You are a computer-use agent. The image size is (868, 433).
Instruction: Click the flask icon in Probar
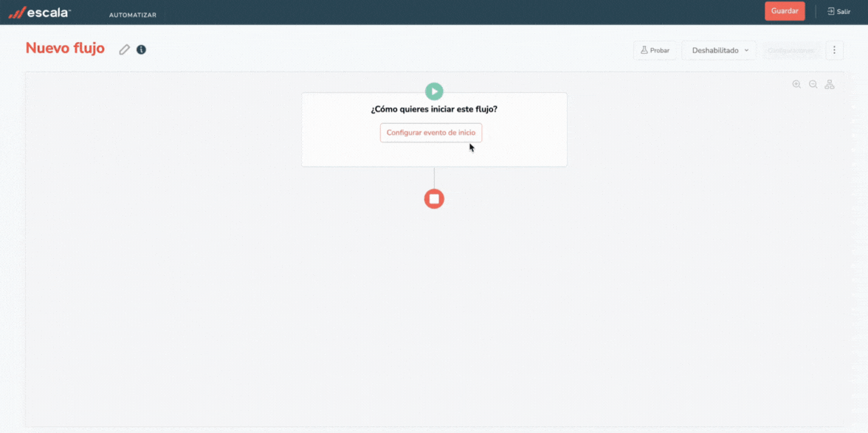[x=644, y=50]
